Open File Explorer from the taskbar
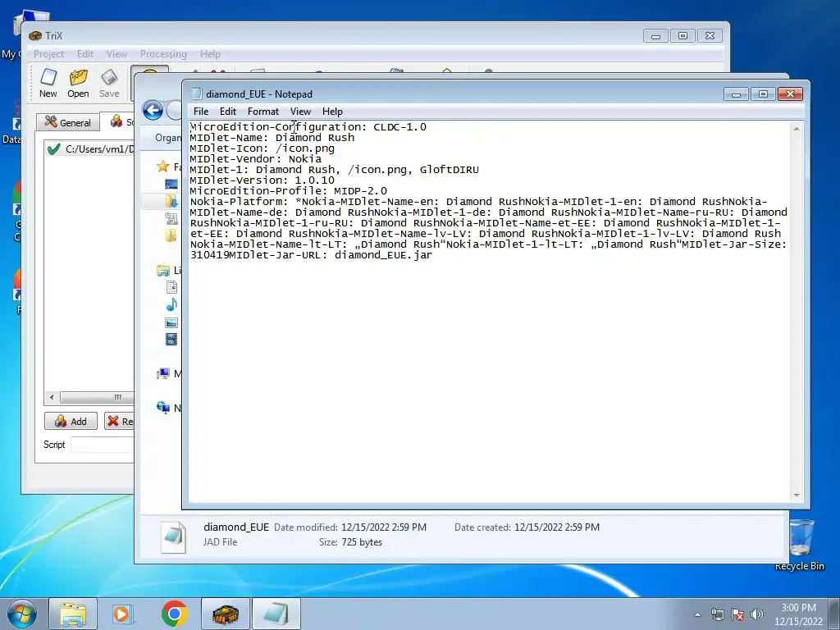The image size is (840, 630). coord(73,614)
